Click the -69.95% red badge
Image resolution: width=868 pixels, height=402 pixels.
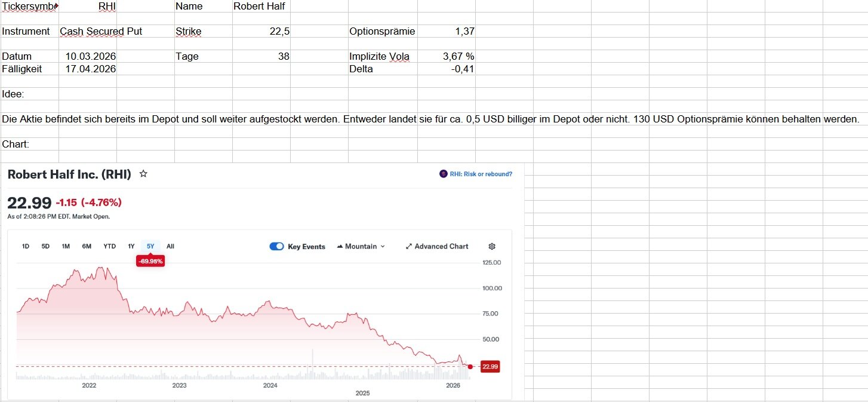(x=150, y=261)
